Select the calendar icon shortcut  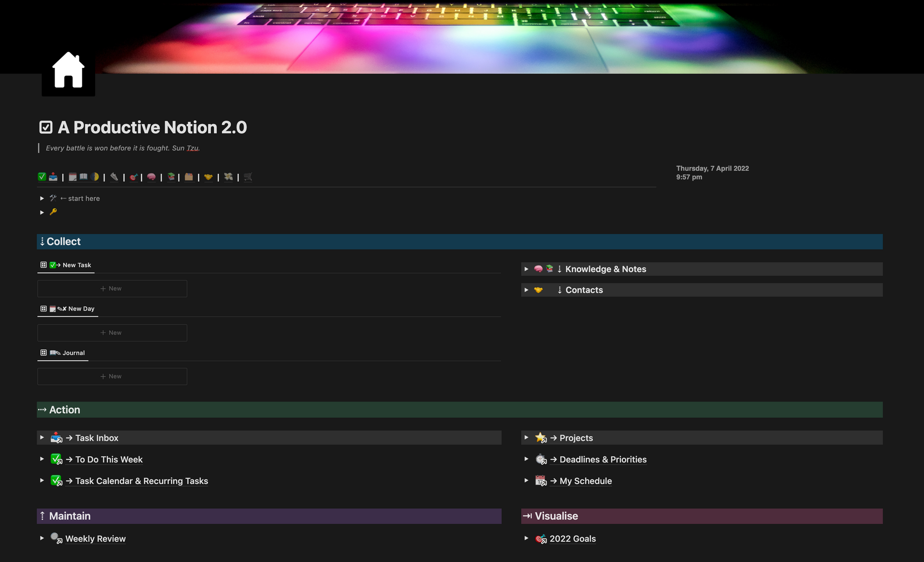pyautogui.click(x=72, y=177)
